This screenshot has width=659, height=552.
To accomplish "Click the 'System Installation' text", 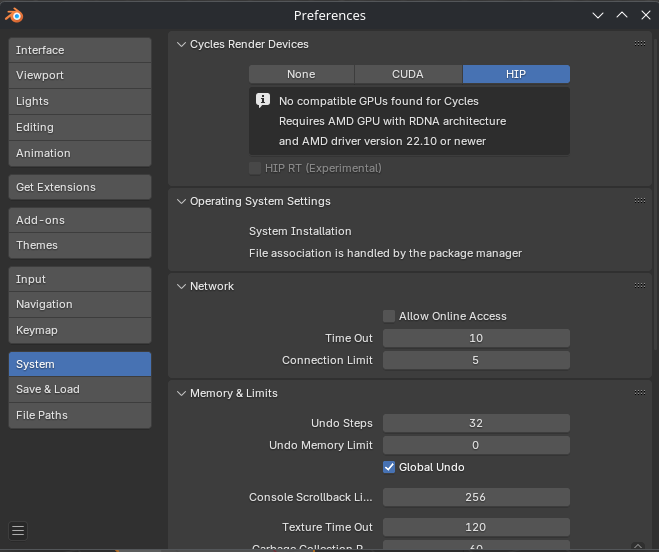I will point(300,231).
